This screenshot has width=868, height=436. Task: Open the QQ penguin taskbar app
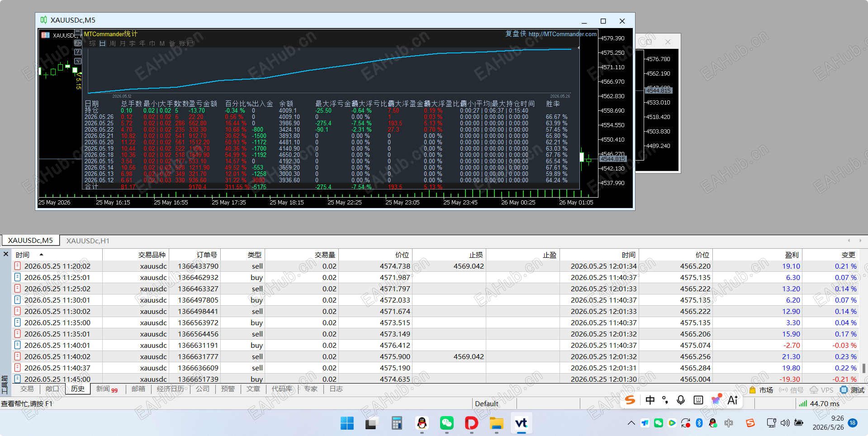(x=422, y=423)
